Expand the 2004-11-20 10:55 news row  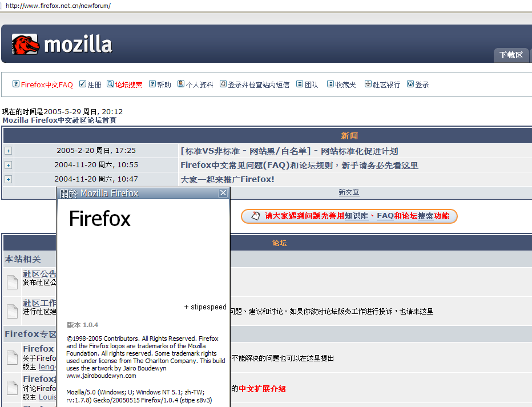click(x=8, y=165)
